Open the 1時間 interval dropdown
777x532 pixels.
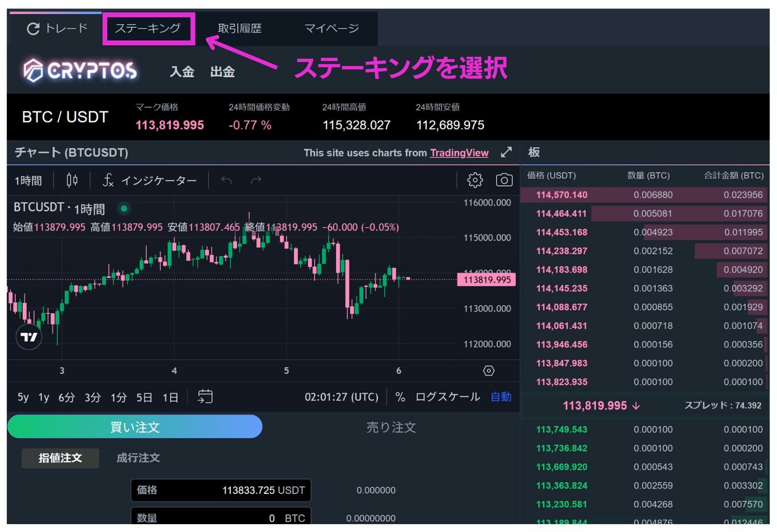28,181
